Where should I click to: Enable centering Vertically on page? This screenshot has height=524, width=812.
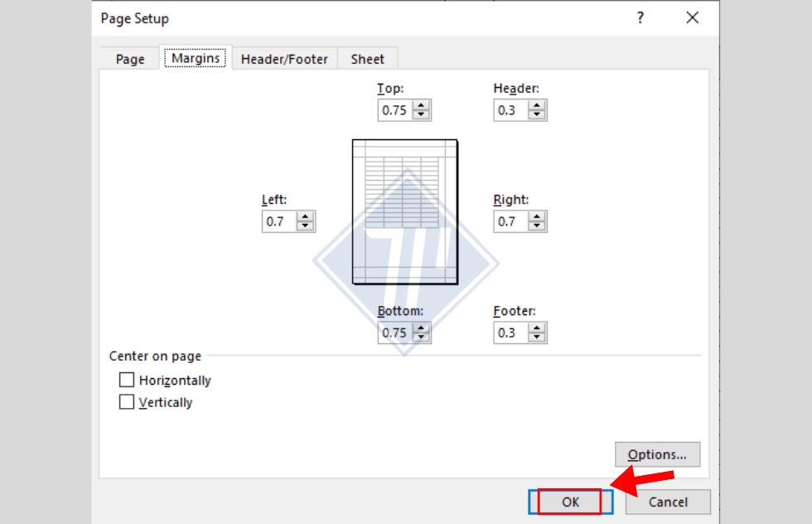tap(127, 402)
